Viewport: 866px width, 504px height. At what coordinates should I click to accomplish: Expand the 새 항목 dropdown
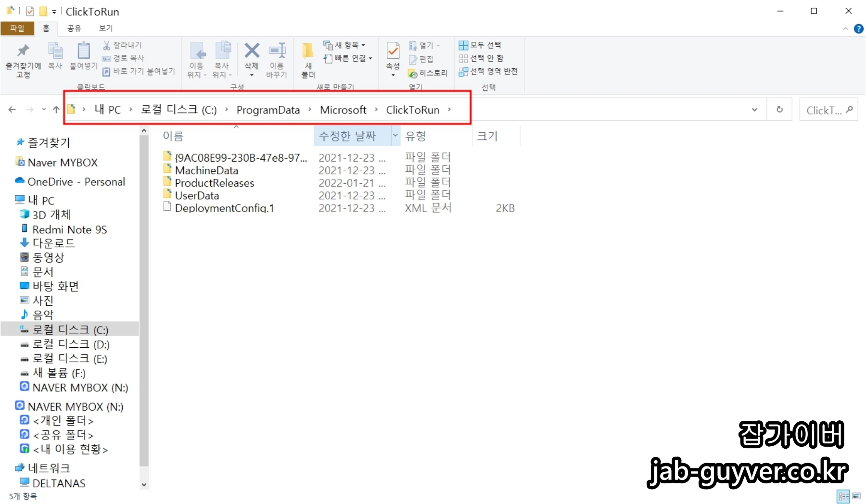click(363, 45)
